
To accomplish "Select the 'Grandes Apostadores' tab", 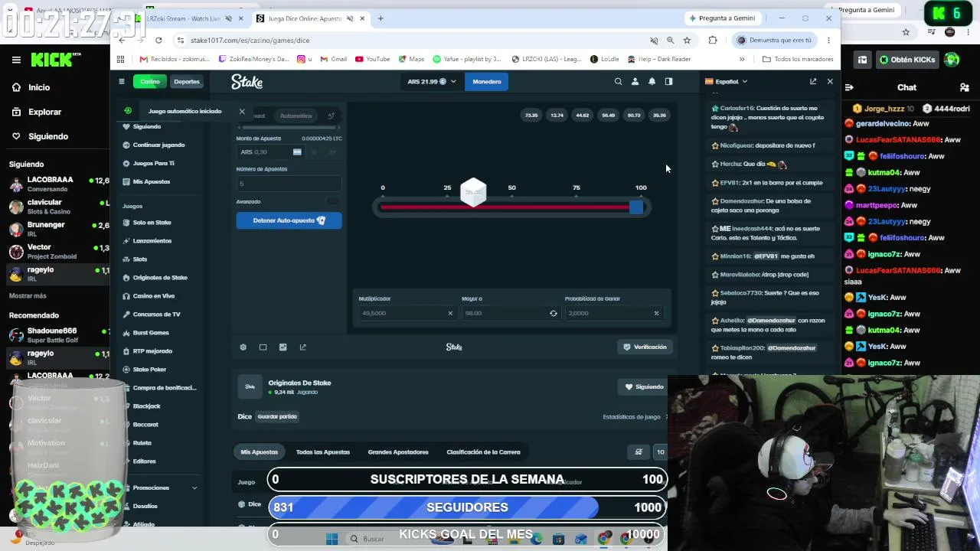I will click(398, 452).
